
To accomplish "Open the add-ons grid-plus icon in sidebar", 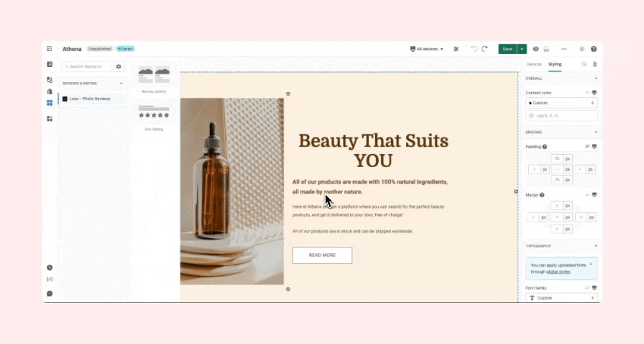I will click(x=50, y=119).
